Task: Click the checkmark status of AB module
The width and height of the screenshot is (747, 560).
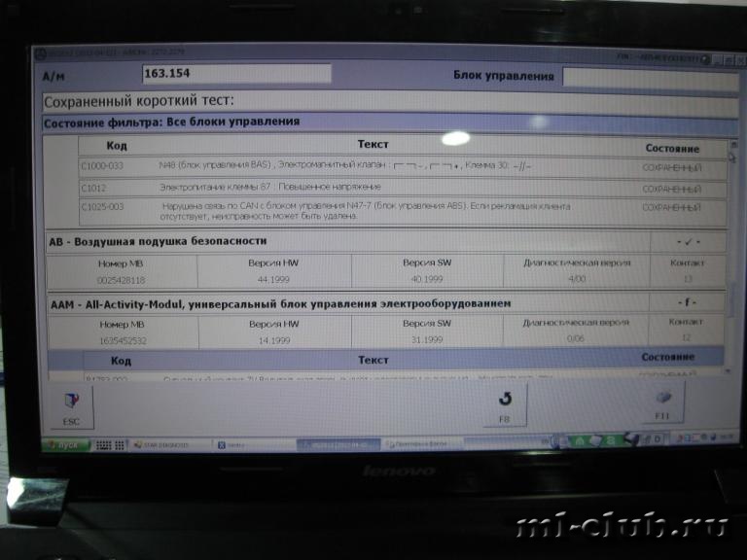Action: [688, 242]
